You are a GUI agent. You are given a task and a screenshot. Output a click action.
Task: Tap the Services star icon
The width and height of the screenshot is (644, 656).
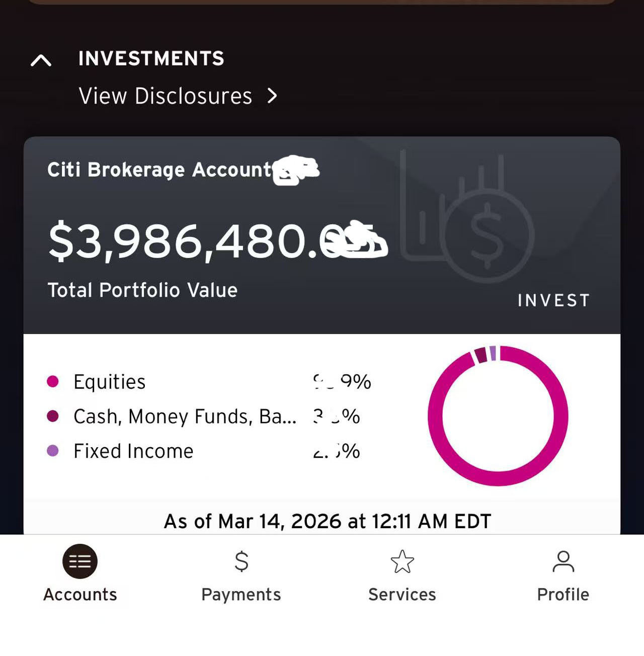point(402,561)
